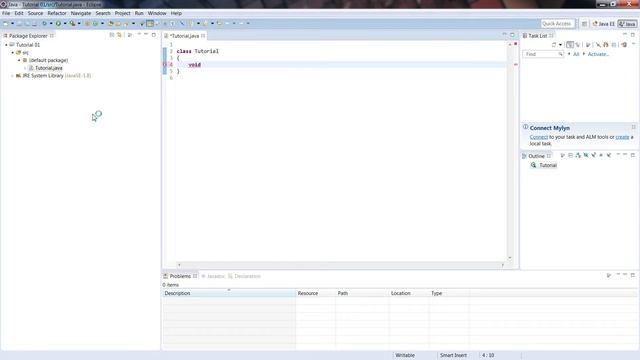Focus the Quick Access search field

558,24
